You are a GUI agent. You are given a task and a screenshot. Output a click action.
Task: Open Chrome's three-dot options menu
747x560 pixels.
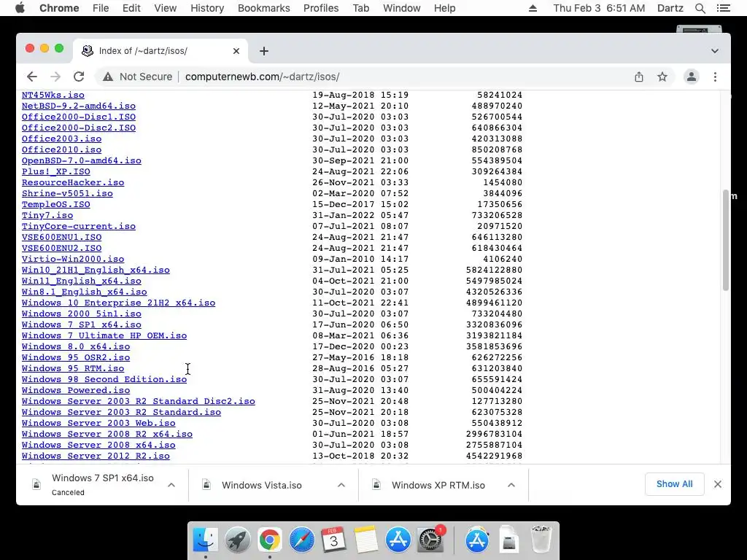coord(715,77)
